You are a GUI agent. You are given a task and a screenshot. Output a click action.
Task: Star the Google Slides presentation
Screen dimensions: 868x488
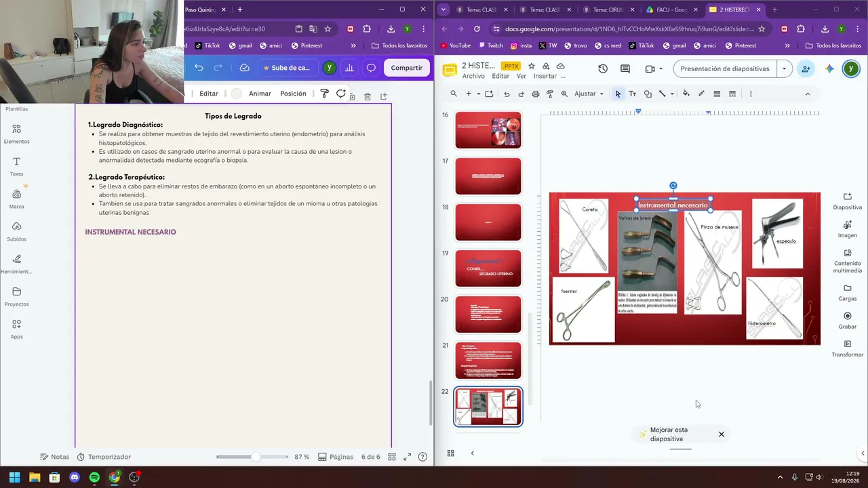[x=532, y=66]
